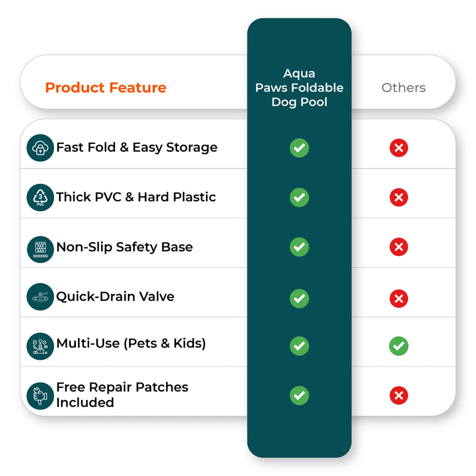Click red X for Thick PVC under Others
This screenshot has height=476, width=476.
point(399,198)
